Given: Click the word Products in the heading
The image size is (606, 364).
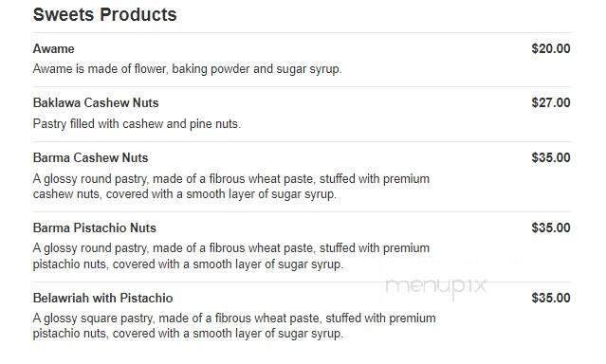Looking at the screenshot, I should [x=138, y=14].
